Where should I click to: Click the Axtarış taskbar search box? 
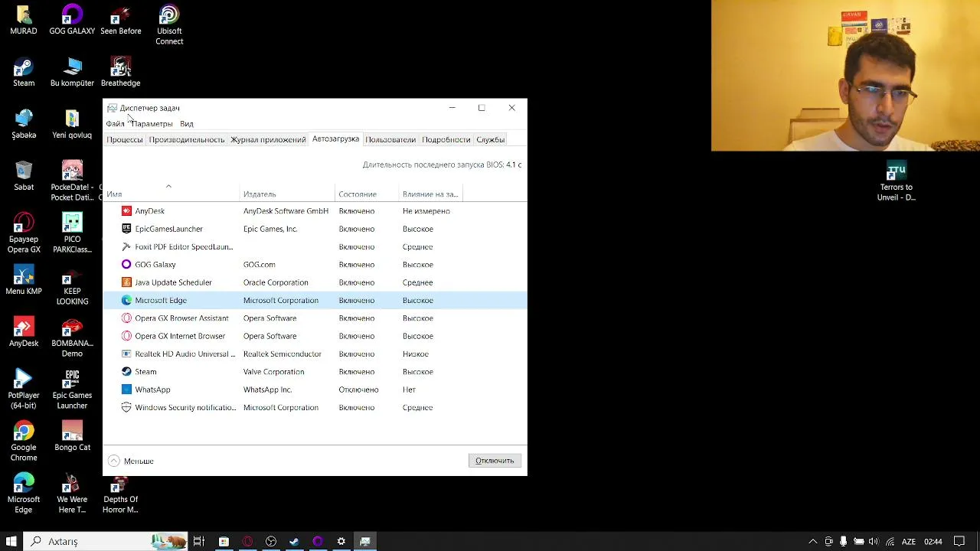(106, 541)
